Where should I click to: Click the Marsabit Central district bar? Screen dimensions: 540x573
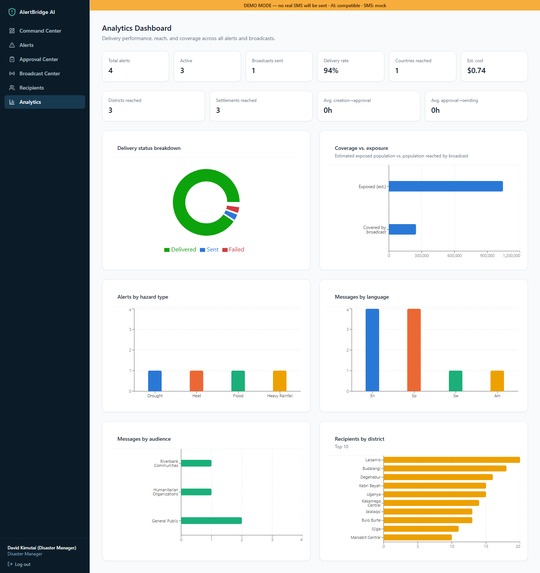click(418, 537)
